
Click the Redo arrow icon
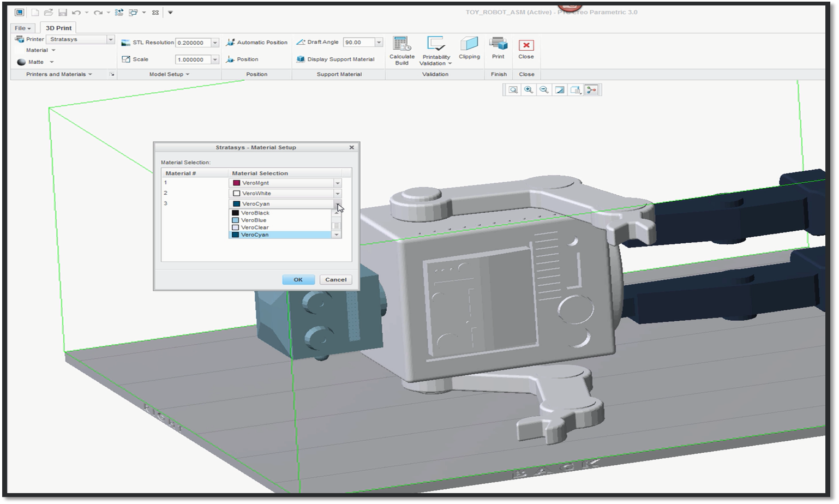tap(98, 12)
